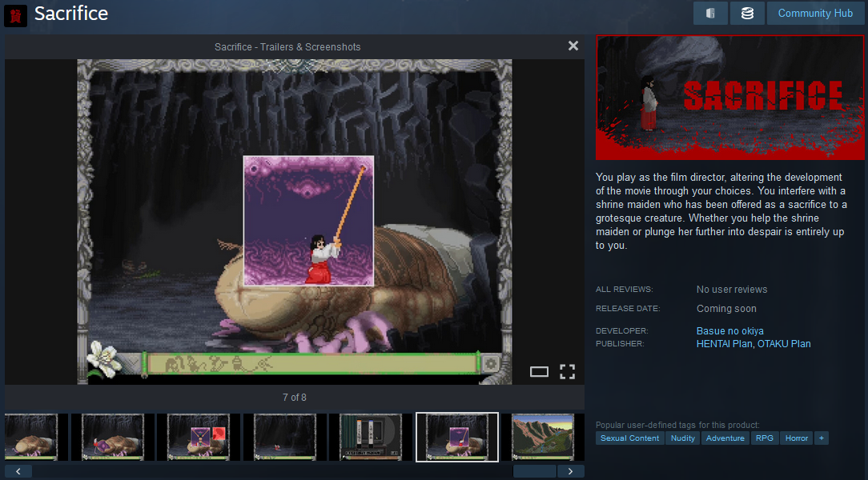Click the Horror tag
Image resolution: width=868 pixels, height=480 pixels.
point(797,438)
